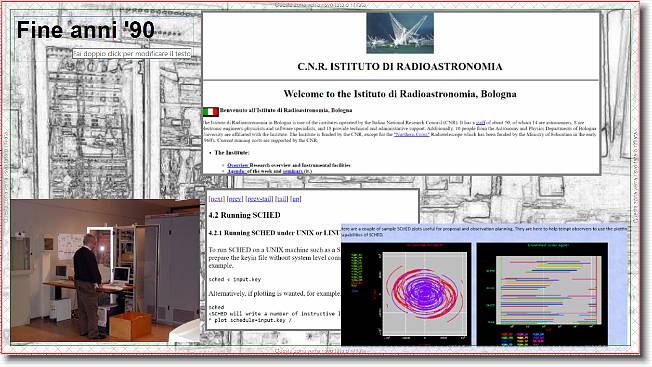This screenshot has width=652, height=367.
Task: Follow the [next] navigation link
Action: 217,199
